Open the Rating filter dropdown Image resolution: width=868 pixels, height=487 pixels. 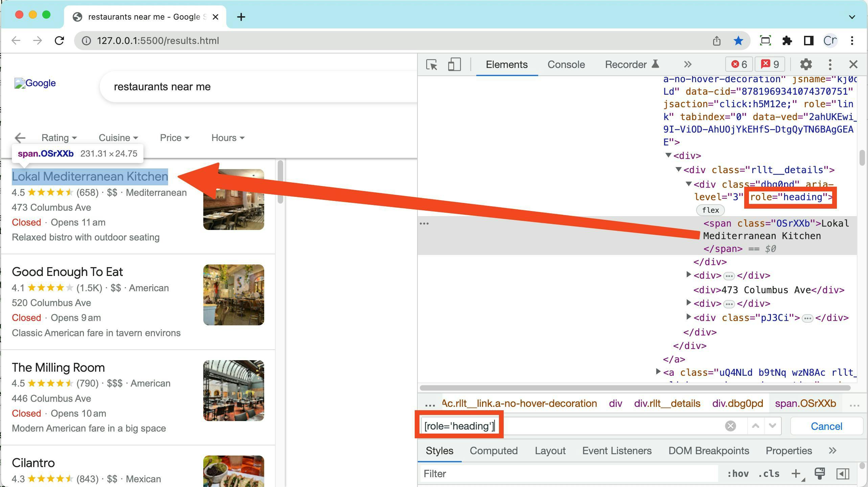[59, 138]
